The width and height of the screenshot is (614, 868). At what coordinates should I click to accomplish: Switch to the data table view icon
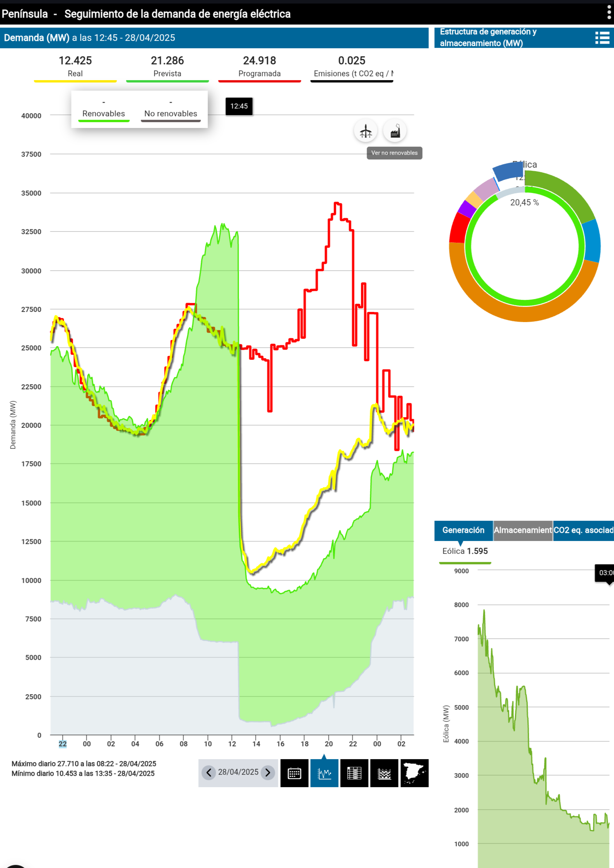click(354, 773)
